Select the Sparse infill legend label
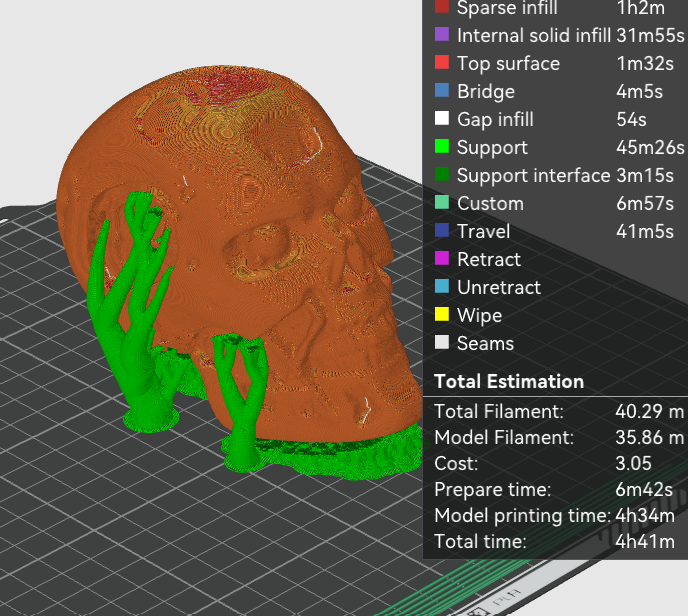The width and height of the screenshot is (688, 616). point(507,7)
